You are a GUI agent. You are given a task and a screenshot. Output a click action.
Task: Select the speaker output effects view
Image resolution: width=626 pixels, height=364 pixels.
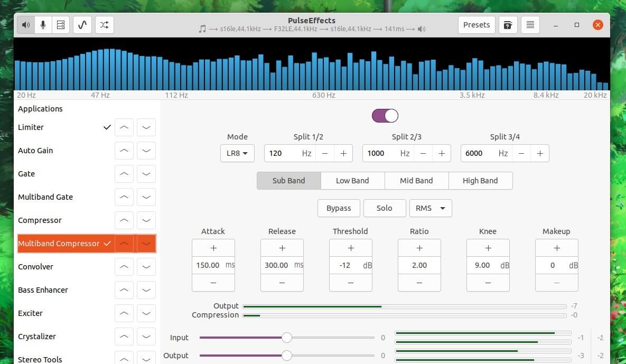coord(25,24)
